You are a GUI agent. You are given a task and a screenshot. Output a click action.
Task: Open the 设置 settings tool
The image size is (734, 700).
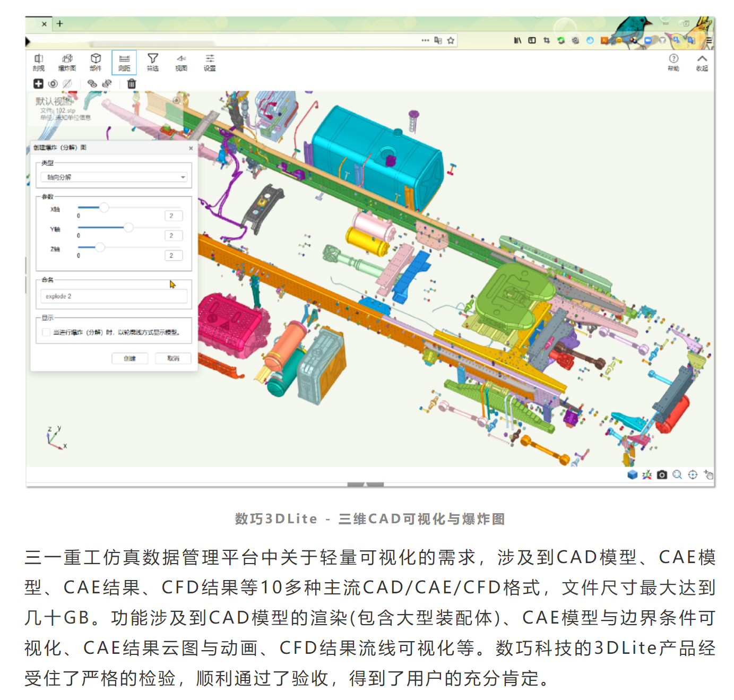click(210, 62)
